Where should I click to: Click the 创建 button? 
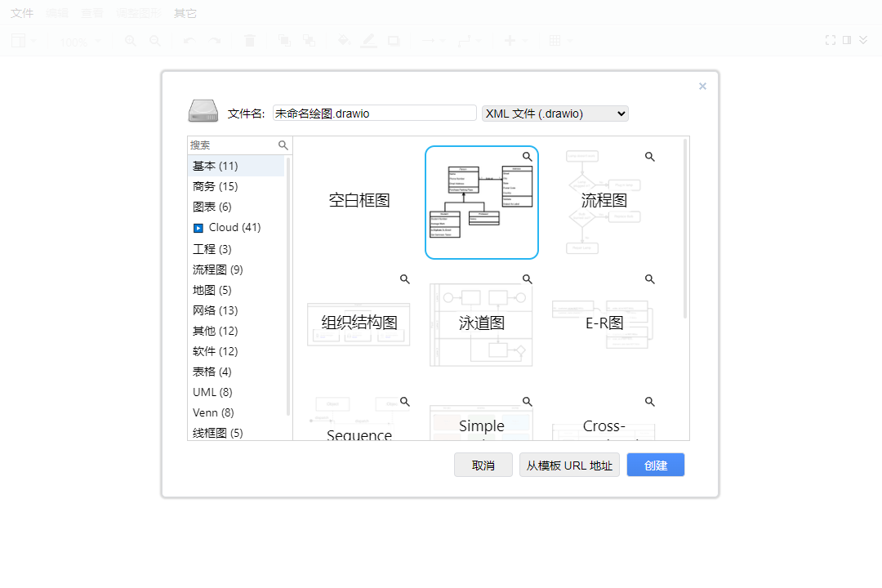[656, 465]
